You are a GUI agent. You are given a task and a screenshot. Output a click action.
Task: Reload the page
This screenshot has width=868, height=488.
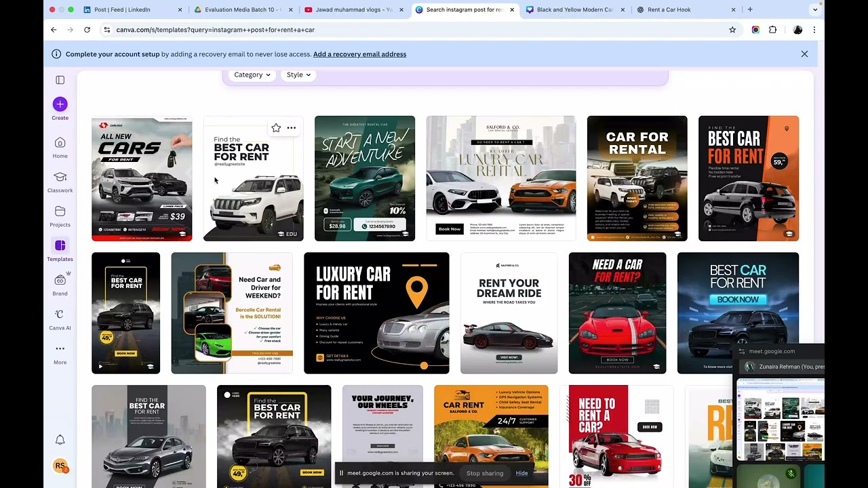point(87,30)
